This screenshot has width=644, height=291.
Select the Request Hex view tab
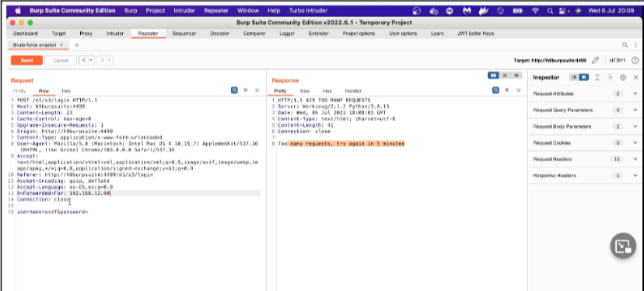coord(66,91)
